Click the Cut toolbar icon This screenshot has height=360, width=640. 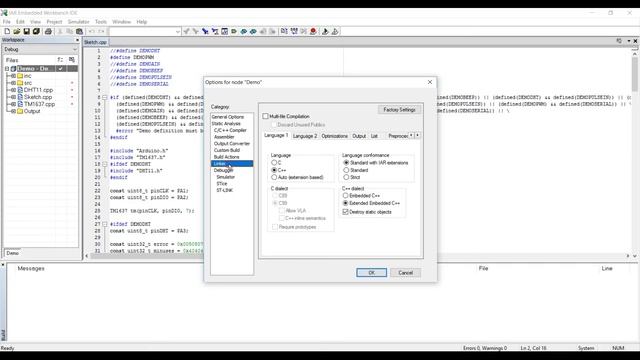(x=60, y=31)
